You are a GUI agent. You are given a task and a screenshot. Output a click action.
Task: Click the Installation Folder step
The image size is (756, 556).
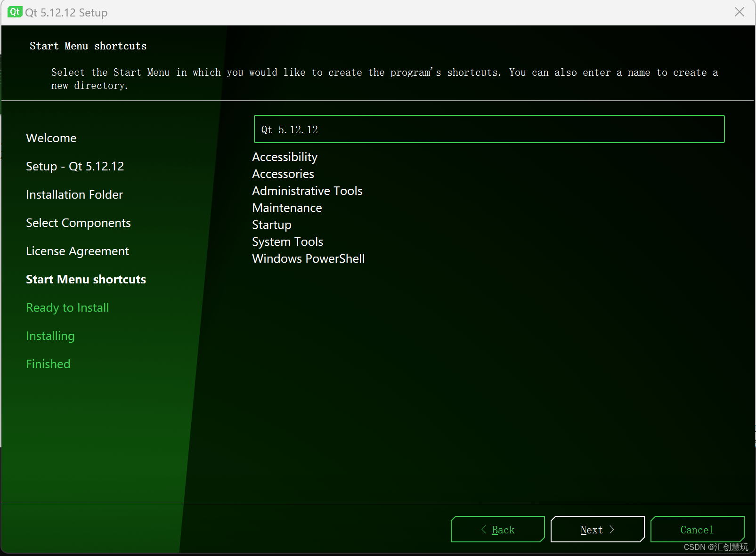click(x=74, y=194)
